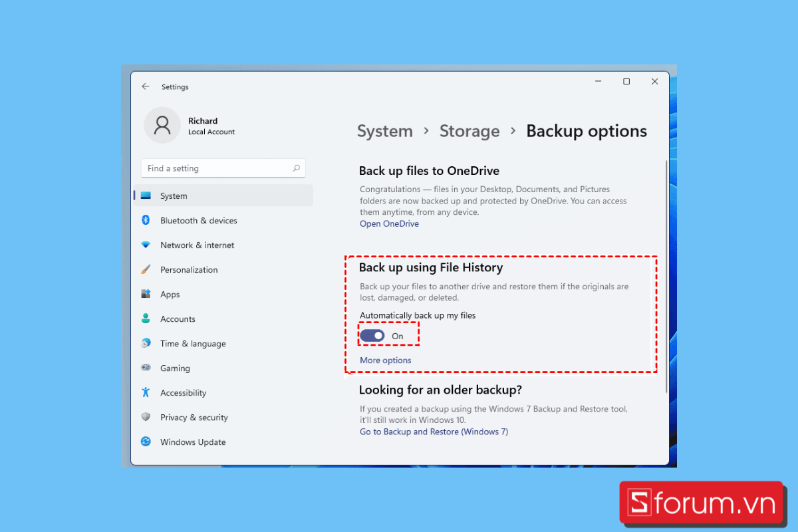Open More options for File History

coord(386,360)
